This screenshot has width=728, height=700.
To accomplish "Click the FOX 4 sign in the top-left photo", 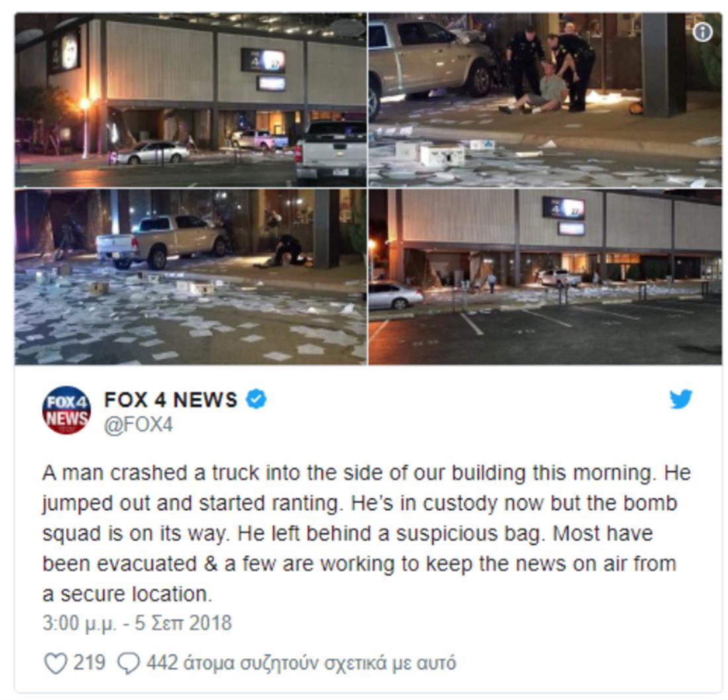I will [263, 60].
